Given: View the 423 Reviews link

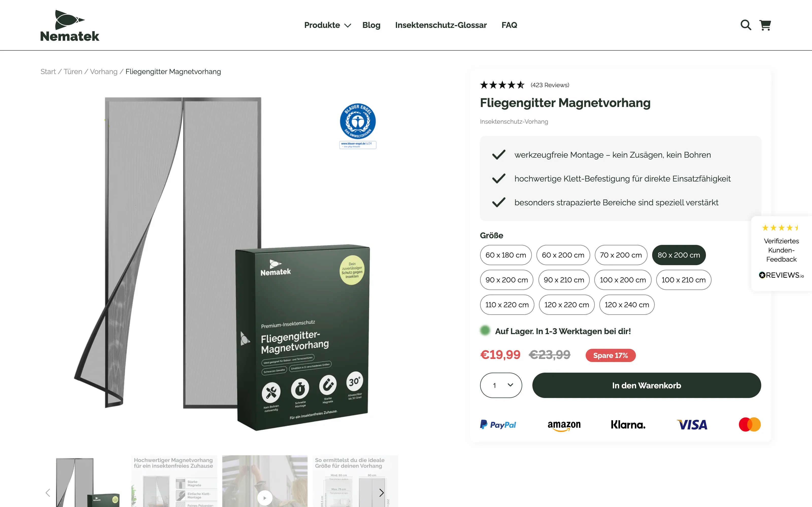Looking at the screenshot, I should [x=550, y=85].
